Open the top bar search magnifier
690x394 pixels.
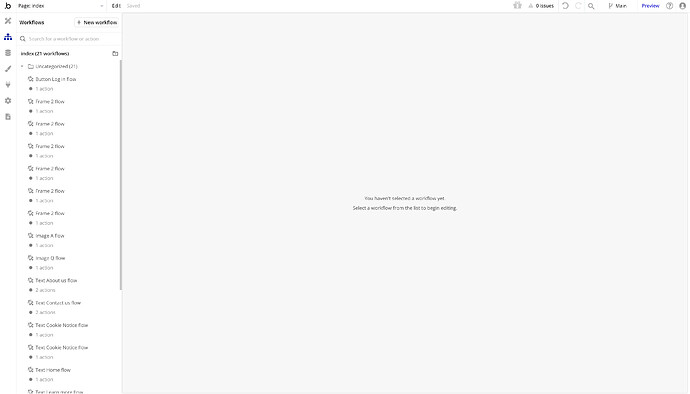(x=591, y=6)
